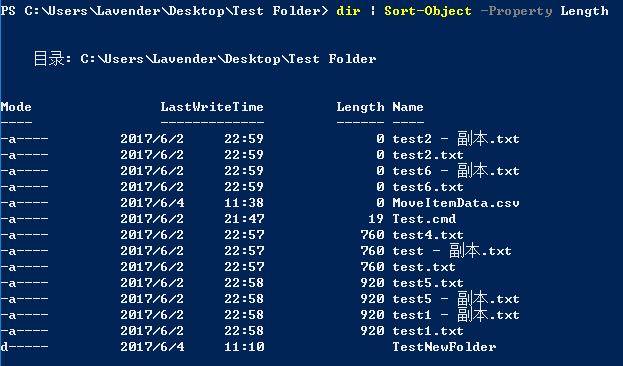This screenshot has height=366, width=623.
Task: Click the test.txt file name
Action: pyautogui.click(x=424, y=267)
